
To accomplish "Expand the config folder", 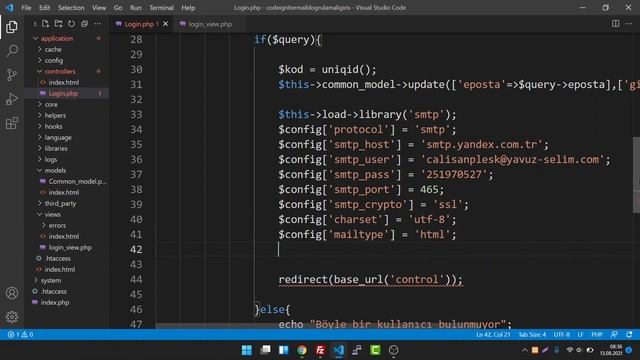I will tap(54, 60).
